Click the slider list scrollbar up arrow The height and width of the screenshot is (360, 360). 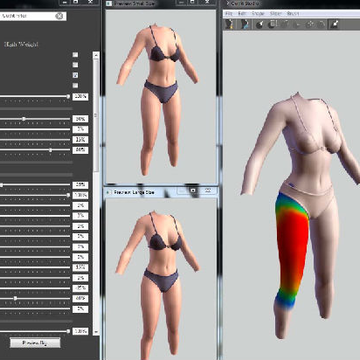96,54
